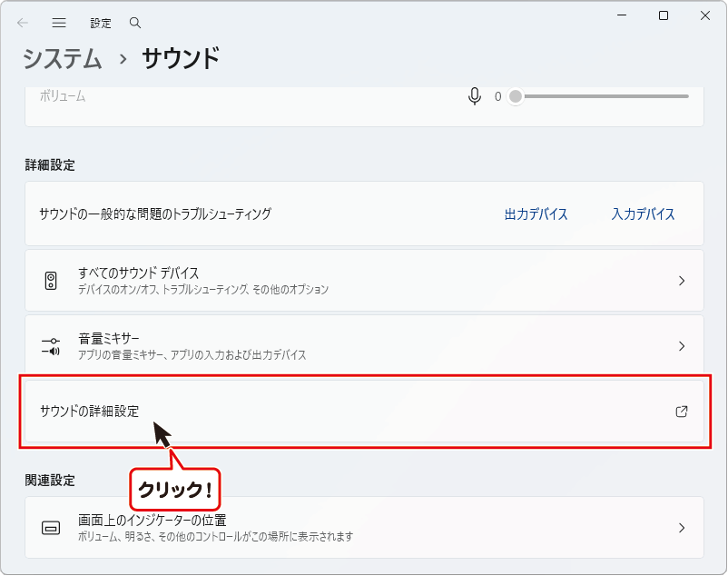Click the back arrow in title bar

point(23,23)
